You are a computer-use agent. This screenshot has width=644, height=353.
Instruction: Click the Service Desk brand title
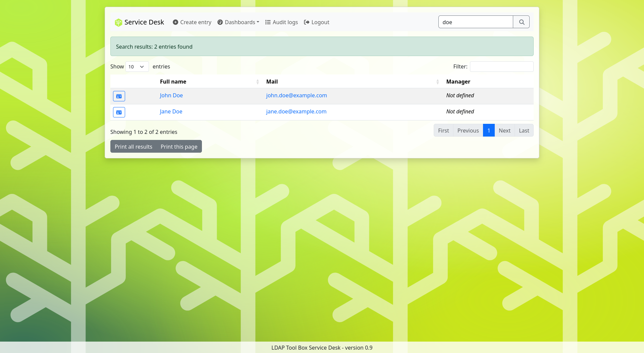click(144, 22)
